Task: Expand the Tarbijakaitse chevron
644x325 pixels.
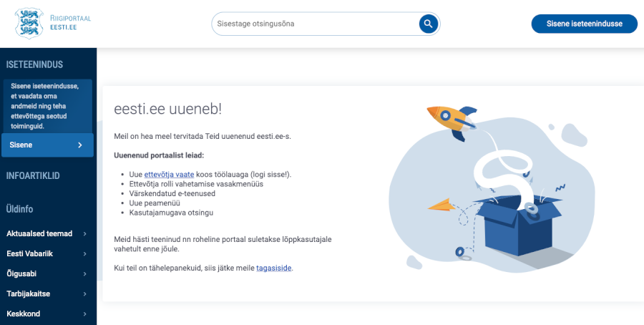Action: (84, 294)
